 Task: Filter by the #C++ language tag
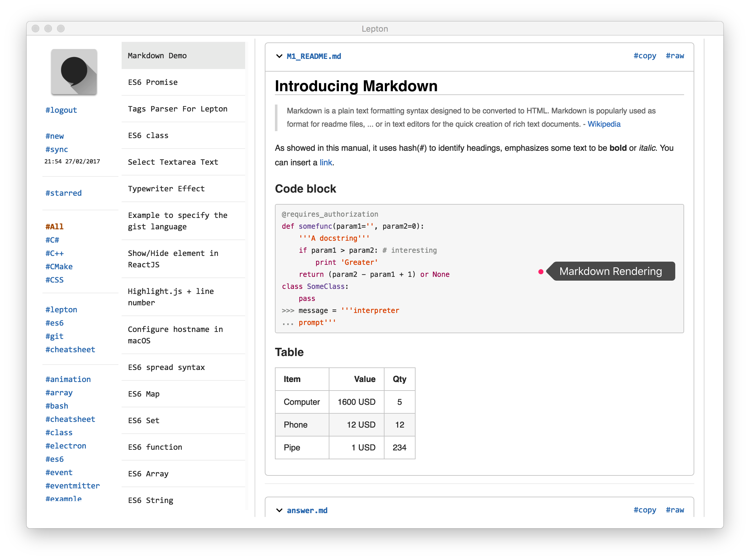54,254
